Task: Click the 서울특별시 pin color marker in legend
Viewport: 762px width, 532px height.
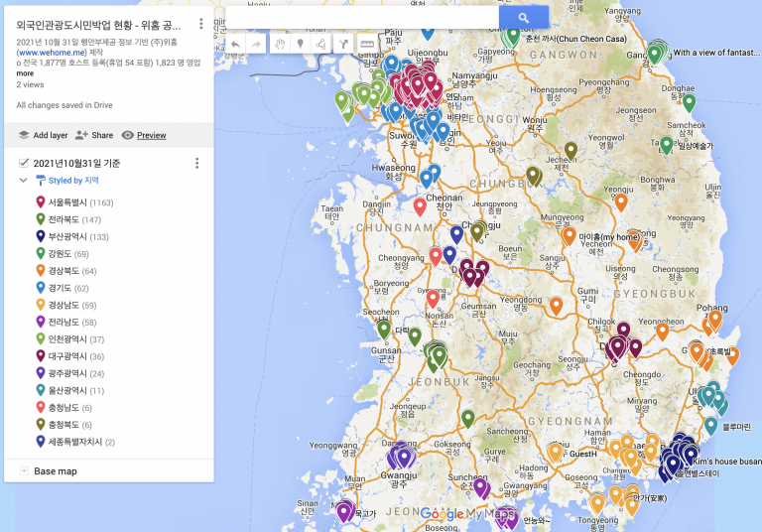Action: click(x=40, y=202)
